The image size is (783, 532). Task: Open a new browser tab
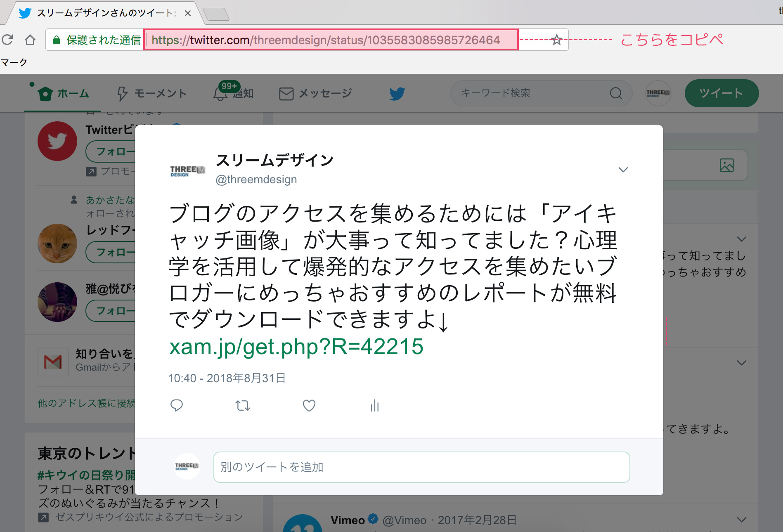(x=216, y=14)
